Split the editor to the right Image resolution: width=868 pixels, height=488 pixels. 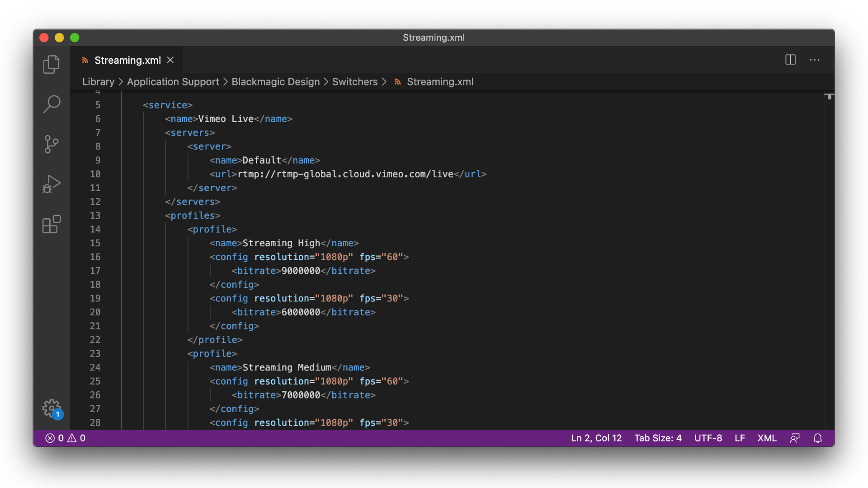coord(790,60)
